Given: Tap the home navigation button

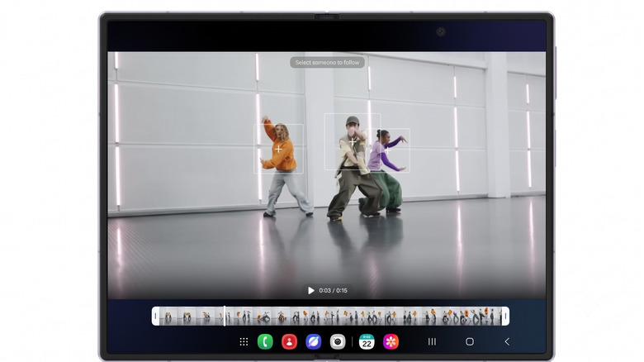Looking at the screenshot, I should click(x=470, y=341).
